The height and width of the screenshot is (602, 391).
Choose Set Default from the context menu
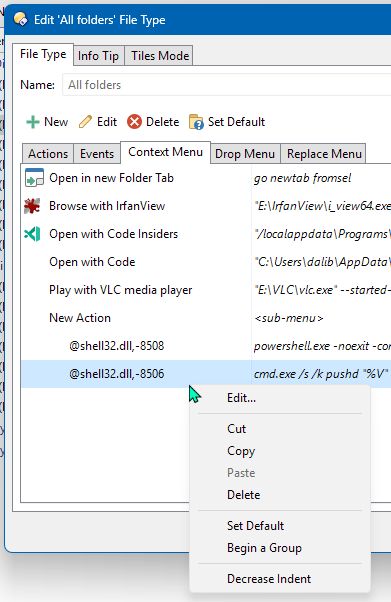(280, 526)
